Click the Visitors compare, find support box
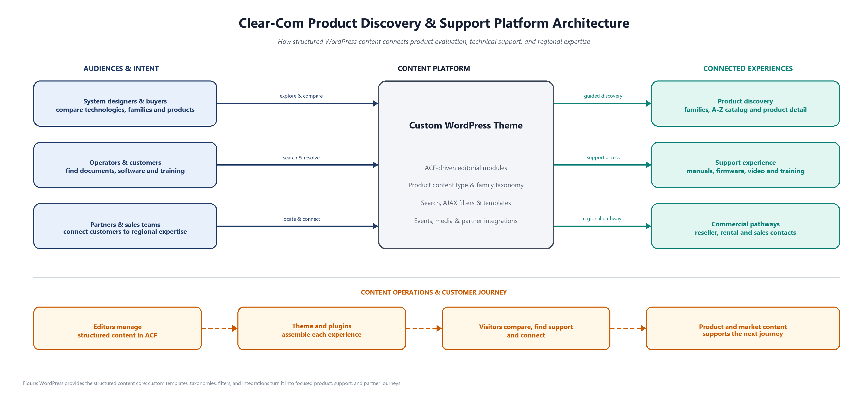 (x=526, y=329)
